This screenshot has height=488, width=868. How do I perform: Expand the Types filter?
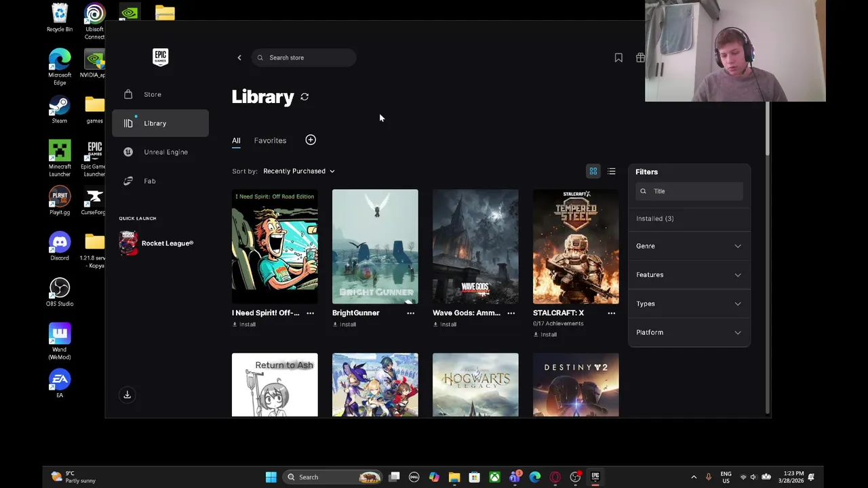689,304
